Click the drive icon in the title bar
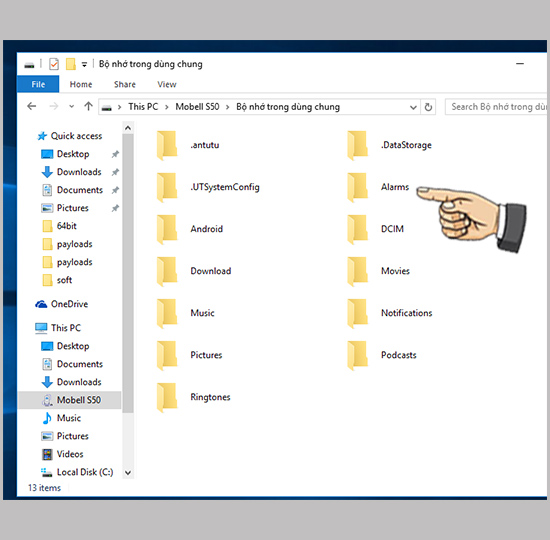 coord(29,65)
